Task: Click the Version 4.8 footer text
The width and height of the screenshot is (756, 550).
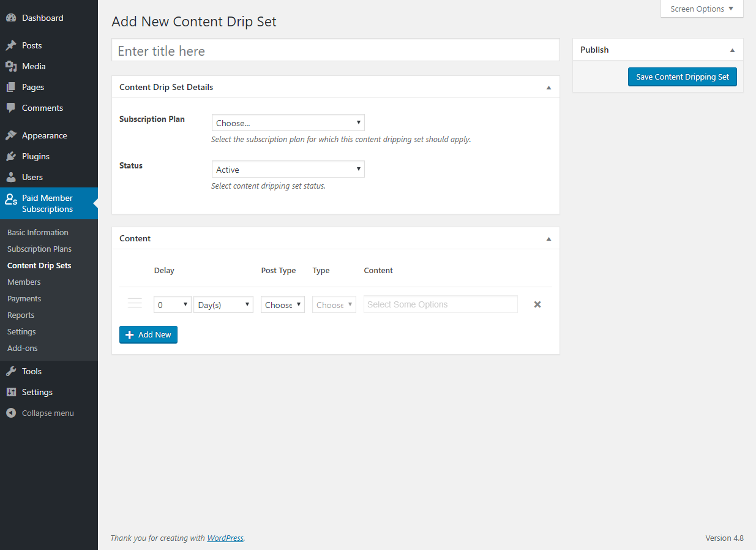Action: 724,538
